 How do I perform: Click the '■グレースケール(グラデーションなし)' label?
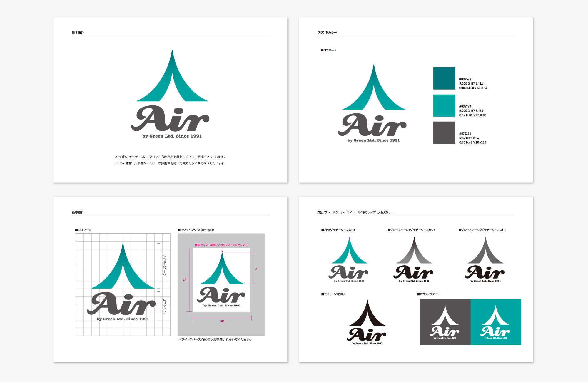click(x=482, y=230)
